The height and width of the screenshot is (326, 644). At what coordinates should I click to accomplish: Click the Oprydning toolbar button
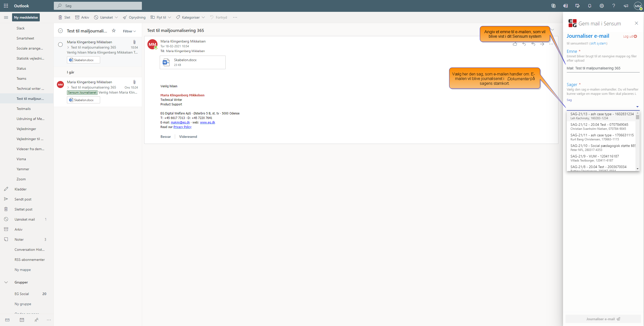[134, 17]
